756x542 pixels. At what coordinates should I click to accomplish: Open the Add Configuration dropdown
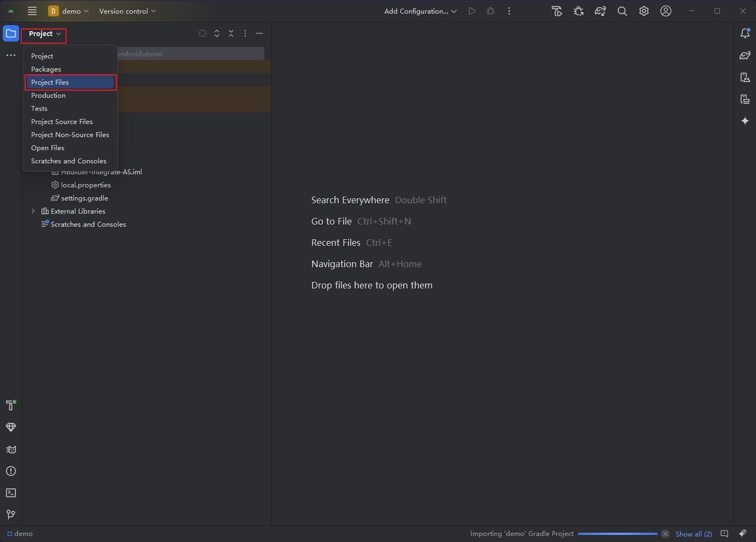tap(420, 11)
